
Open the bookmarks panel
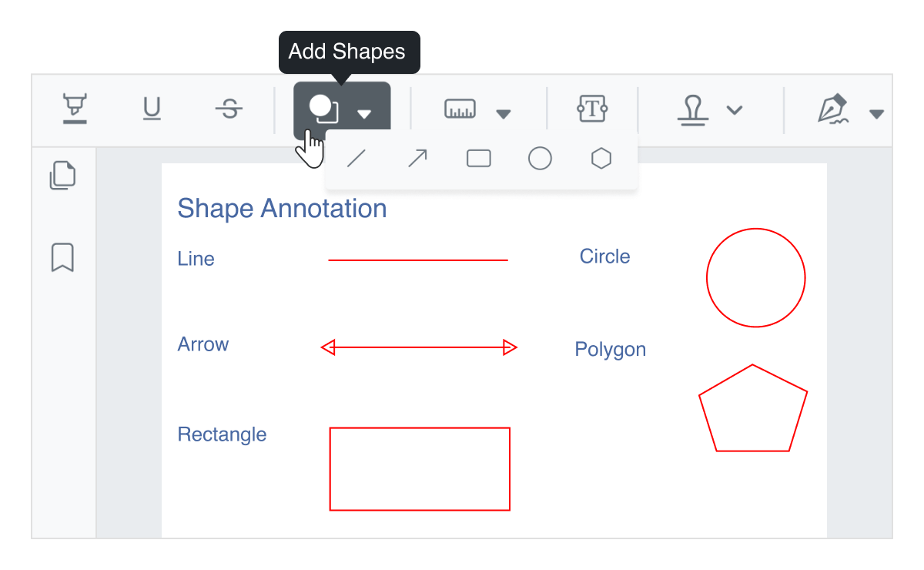pos(62,259)
